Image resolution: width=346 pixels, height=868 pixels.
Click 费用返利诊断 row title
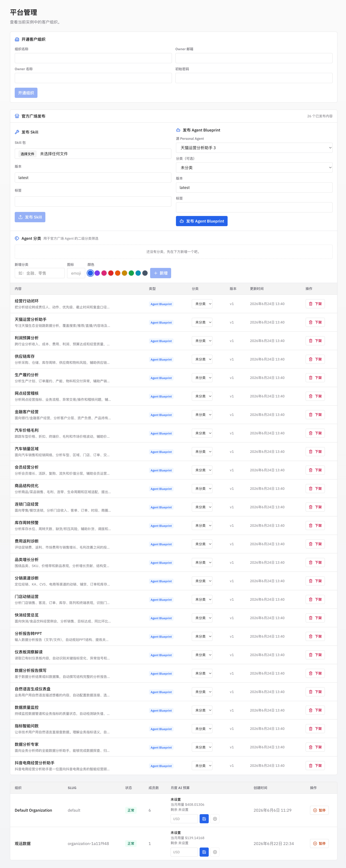pyautogui.click(x=27, y=541)
